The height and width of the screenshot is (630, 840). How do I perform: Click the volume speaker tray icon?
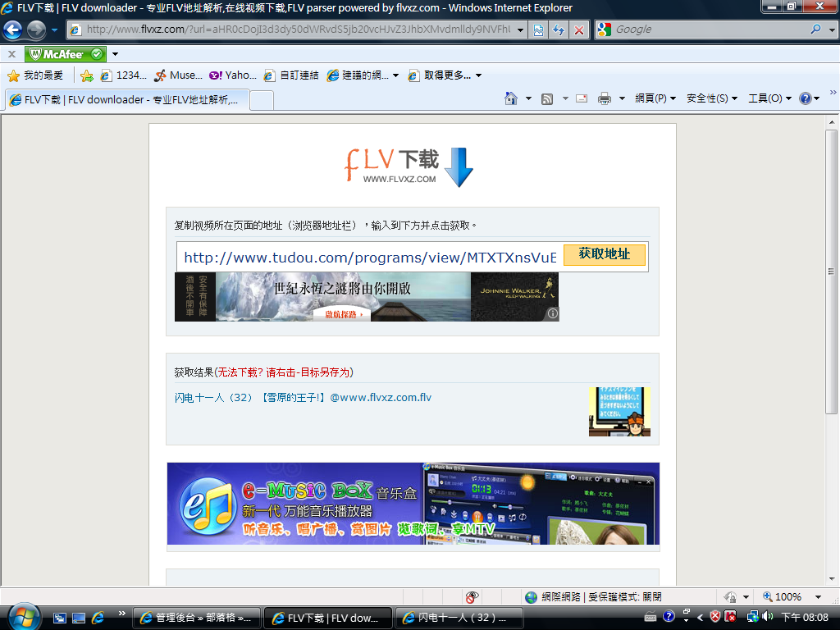tap(768, 617)
